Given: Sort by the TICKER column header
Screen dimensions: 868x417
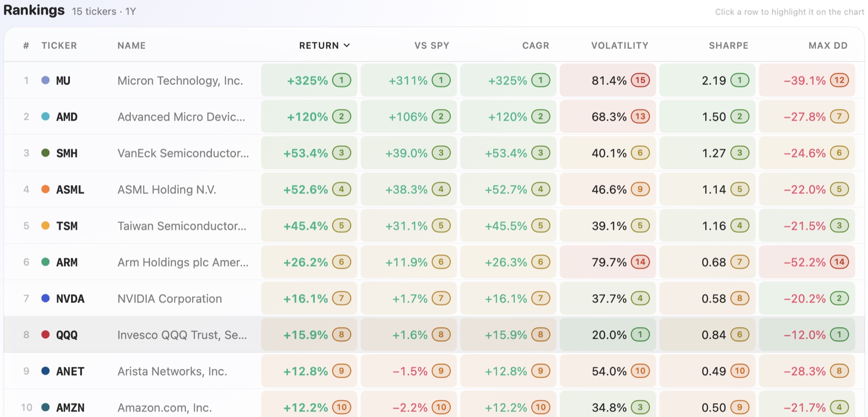Looking at the screenshot, I should (59, 45).
